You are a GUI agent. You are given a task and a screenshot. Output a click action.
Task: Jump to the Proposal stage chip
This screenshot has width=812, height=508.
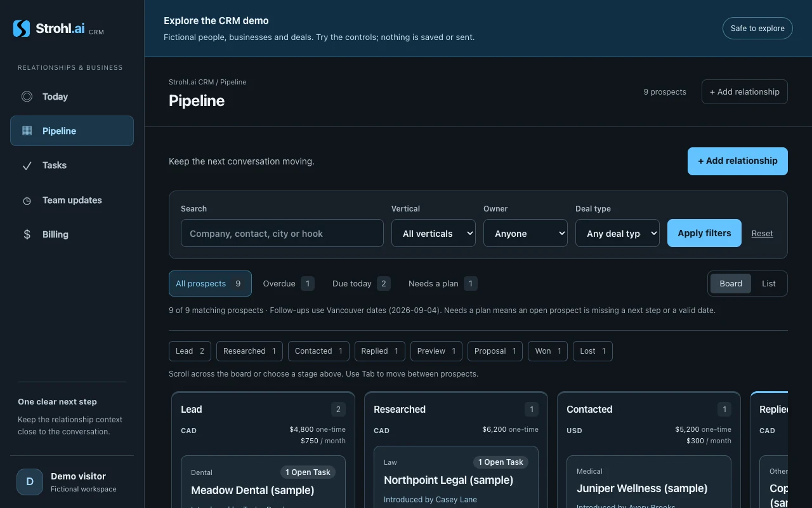495,351
